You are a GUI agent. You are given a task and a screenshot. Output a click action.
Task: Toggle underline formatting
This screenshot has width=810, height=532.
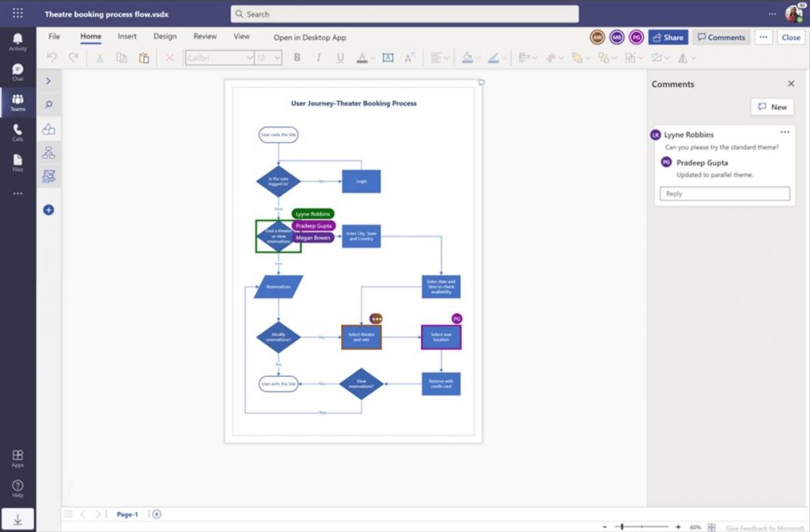coord(339,58)
